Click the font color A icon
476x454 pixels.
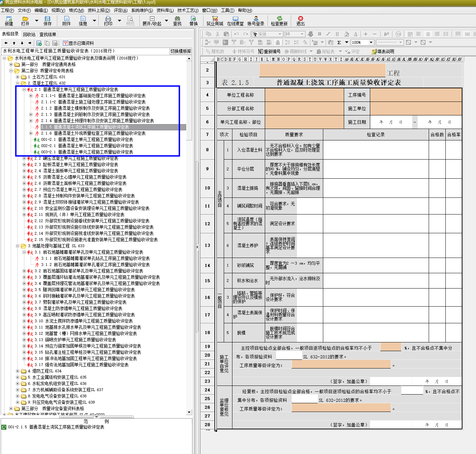pyautogui.click(x=355, y=34)
